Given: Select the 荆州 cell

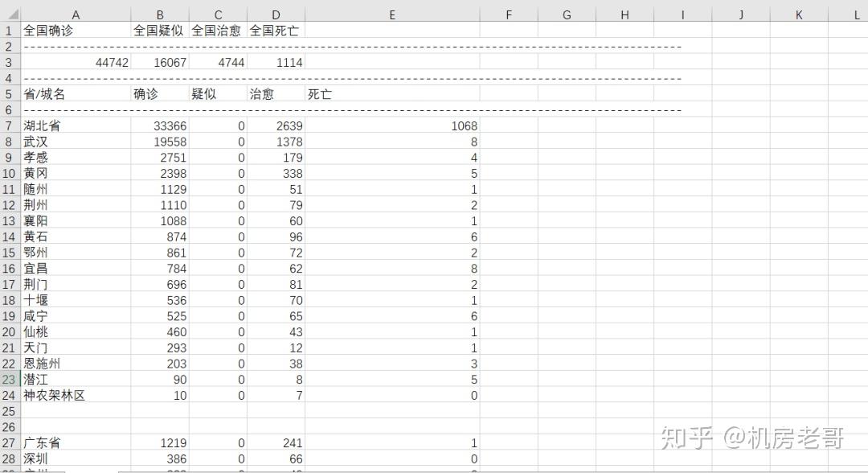Looking at the screenshot, I should (x=76, y=205).
